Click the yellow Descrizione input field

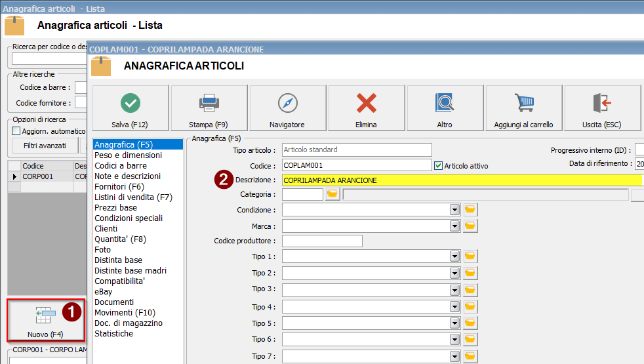459,180
